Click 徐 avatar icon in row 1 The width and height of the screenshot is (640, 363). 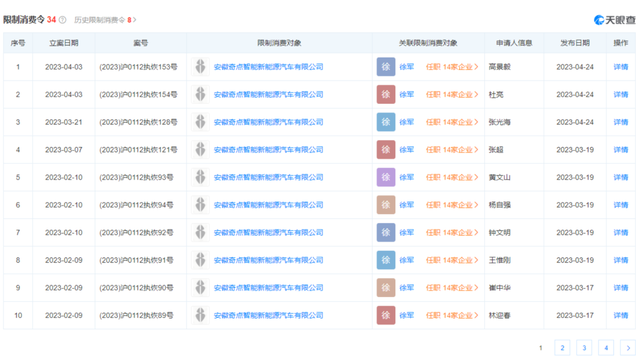386,67
